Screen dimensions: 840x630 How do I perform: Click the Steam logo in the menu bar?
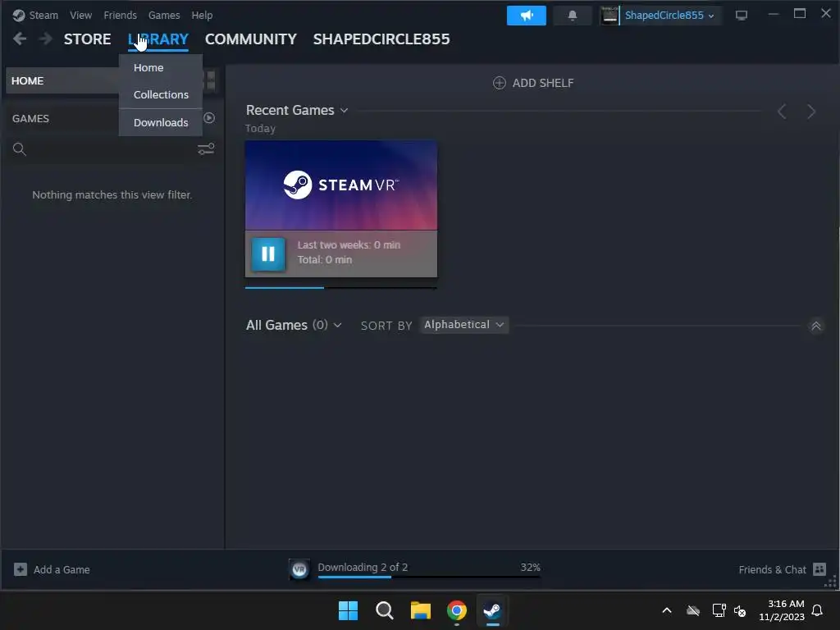point(19,16)
